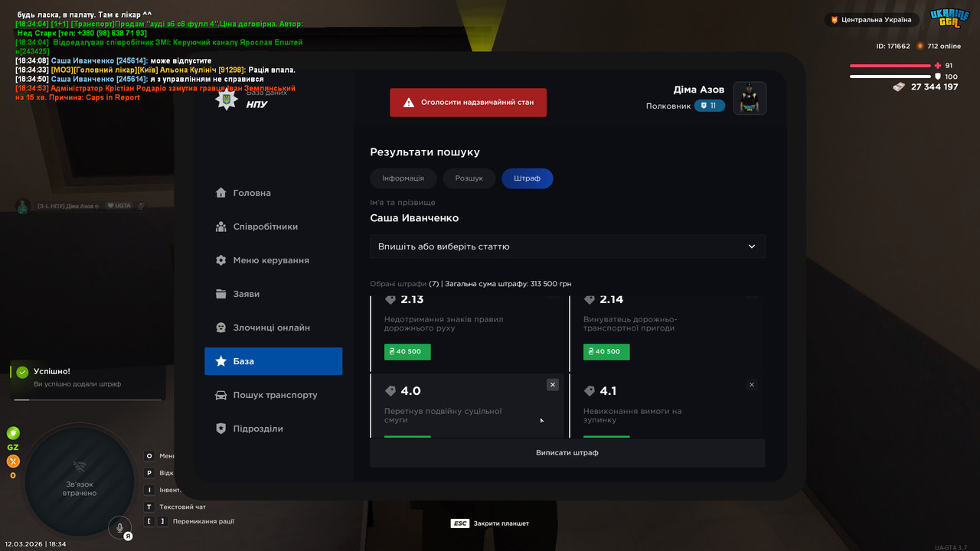Expand the article dropdown chevron
The width and height of the screenshot is (980, 551).
752,246
